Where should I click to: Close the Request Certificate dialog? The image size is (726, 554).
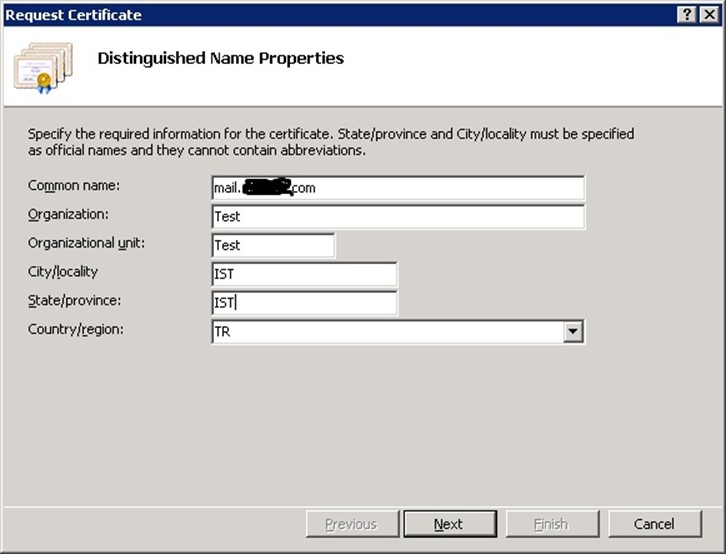[709, 14]
